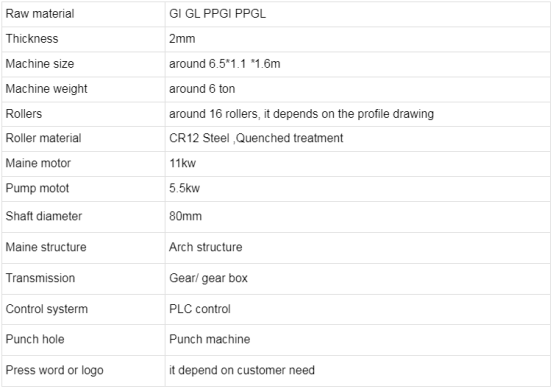This screenshot has height=389, width=554.
Task: Click the around 16 rollers description
Action: coord(301,114)
